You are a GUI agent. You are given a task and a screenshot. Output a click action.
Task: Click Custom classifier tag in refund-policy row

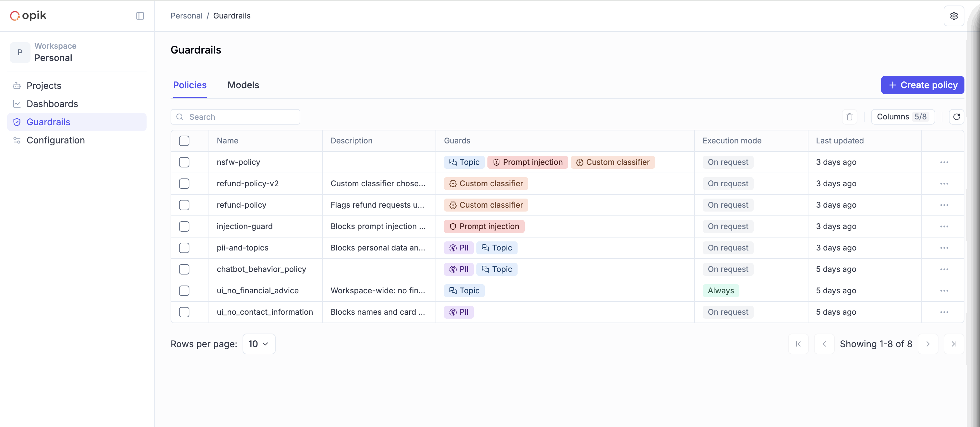click(x=486, y=205)
